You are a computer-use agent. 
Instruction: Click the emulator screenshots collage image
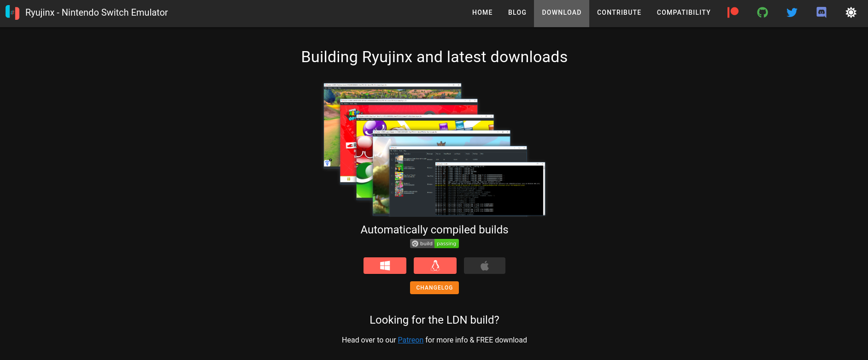(x=434, y=150)
